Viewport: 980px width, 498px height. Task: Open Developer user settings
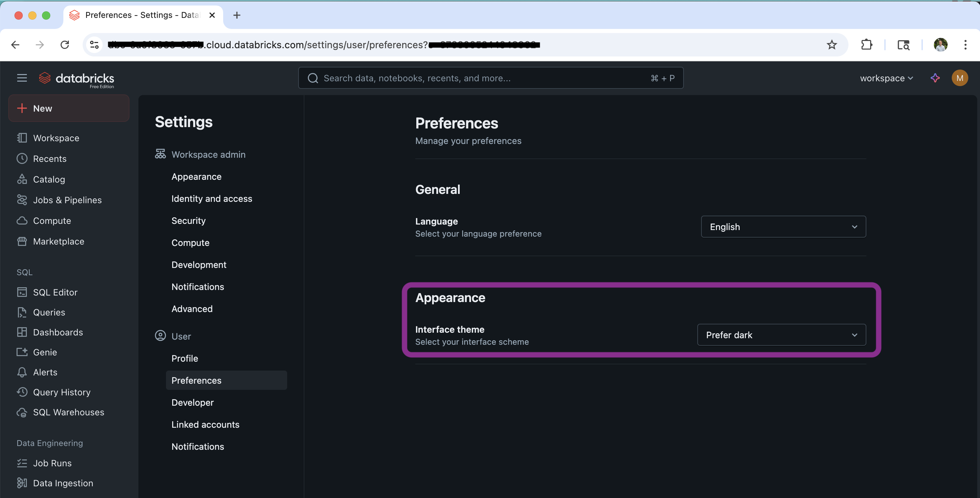192,403
